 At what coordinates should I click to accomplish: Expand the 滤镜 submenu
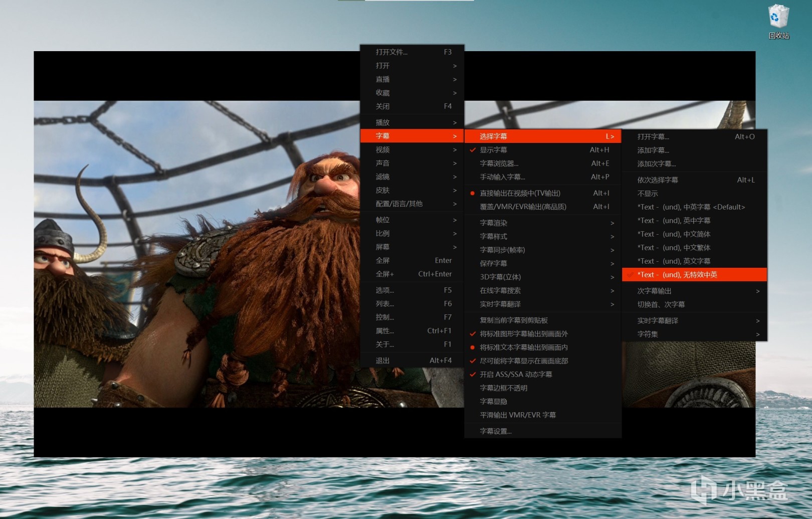click(412, 177)
